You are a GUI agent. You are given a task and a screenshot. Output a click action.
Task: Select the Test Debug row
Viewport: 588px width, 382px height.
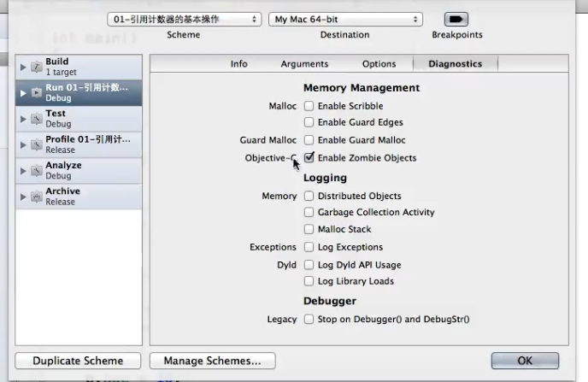point(79,119)
